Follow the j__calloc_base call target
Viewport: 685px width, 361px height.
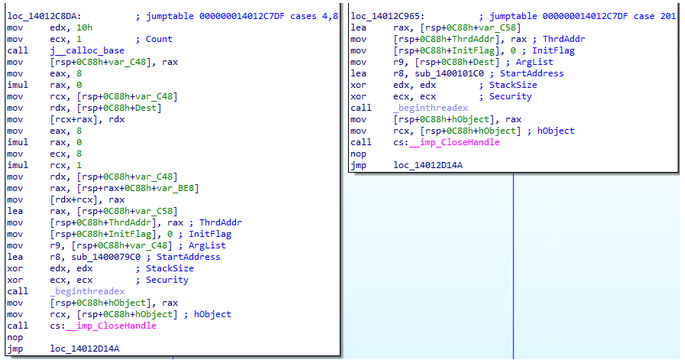click(x=87, y=51)
